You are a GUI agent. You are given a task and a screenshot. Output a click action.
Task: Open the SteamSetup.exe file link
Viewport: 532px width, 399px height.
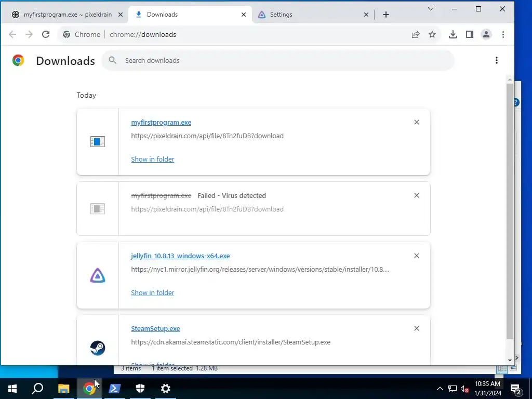click(155, 328)
